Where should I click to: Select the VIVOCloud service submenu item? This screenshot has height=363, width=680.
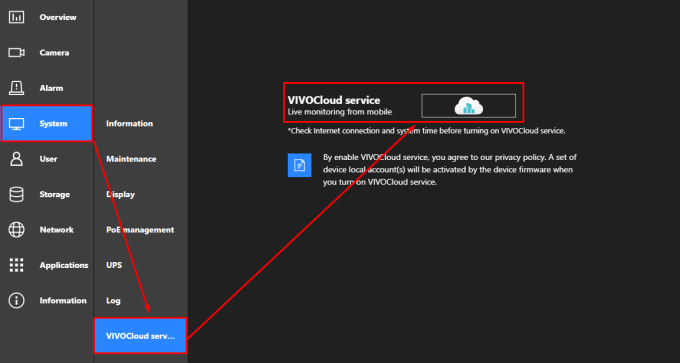point(141,336)
